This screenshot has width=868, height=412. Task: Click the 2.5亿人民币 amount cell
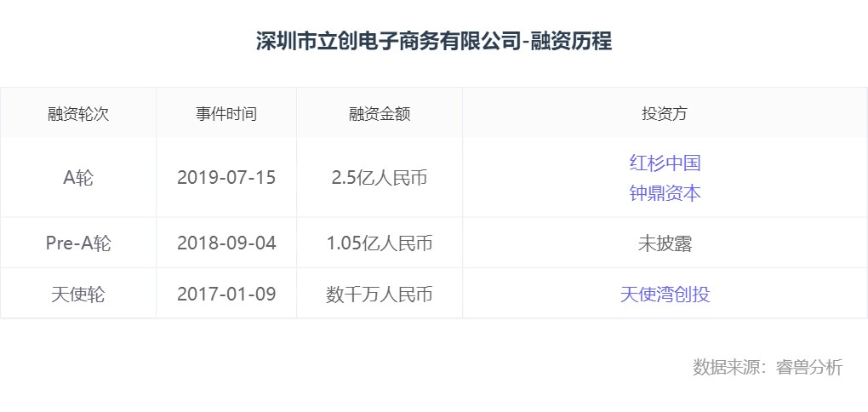coord(380,178)
